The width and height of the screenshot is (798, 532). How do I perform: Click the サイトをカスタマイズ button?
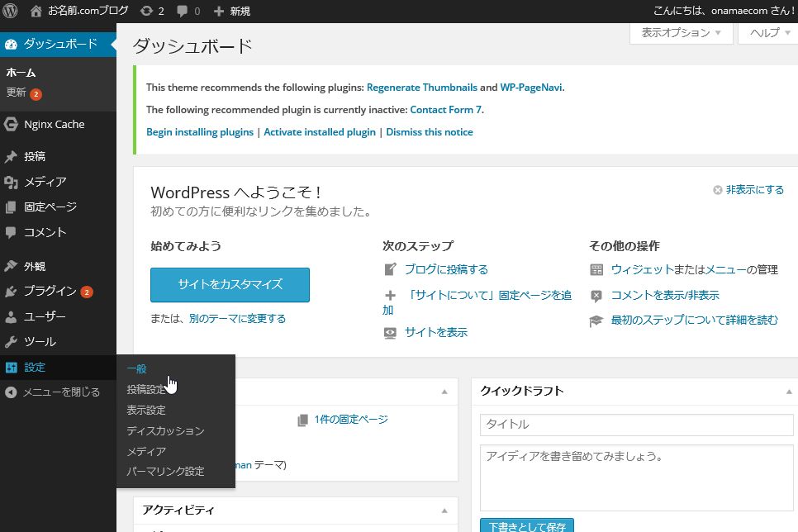pyautogui.click(x=230, y=284)
